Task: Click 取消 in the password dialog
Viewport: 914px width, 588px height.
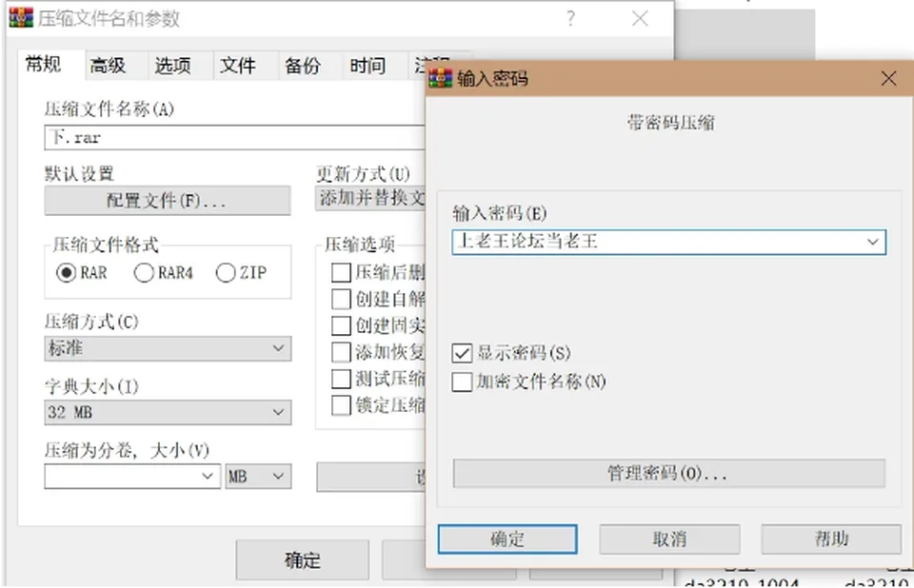Action: coord(669,539)
